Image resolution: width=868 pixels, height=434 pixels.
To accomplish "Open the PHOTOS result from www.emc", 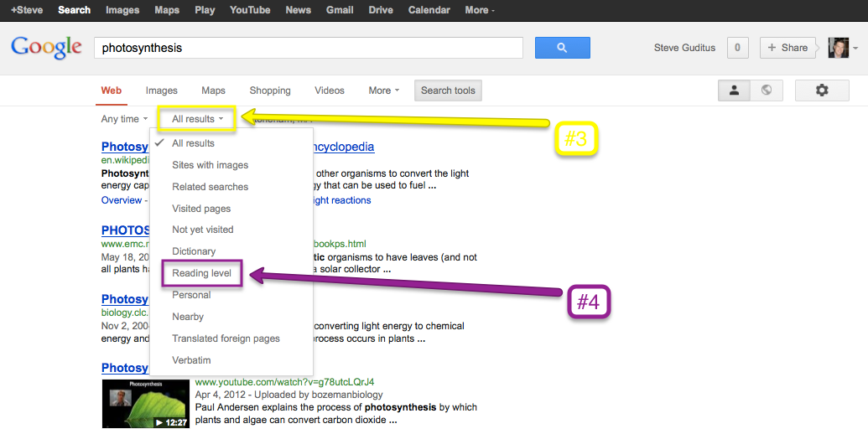I will pyautogui.click(x=125, y=230).
